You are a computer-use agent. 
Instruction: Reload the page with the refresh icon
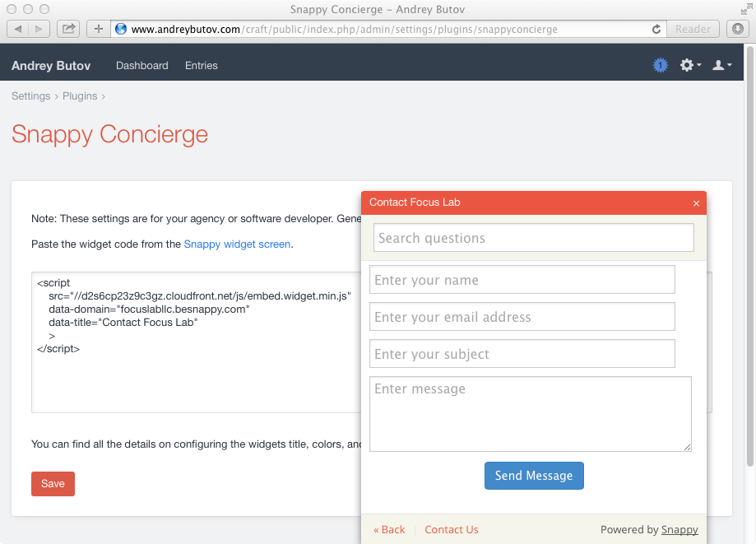(656, 29)
